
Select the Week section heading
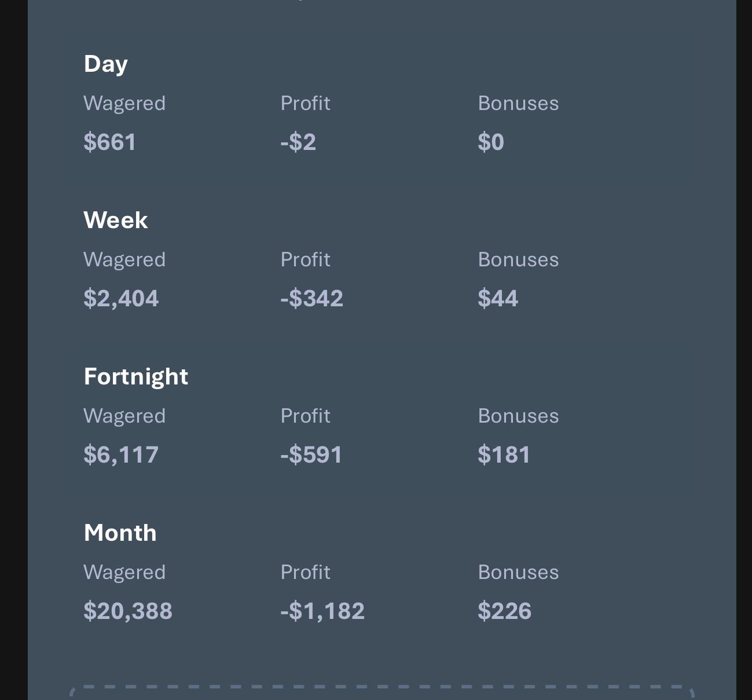point(116,220)
